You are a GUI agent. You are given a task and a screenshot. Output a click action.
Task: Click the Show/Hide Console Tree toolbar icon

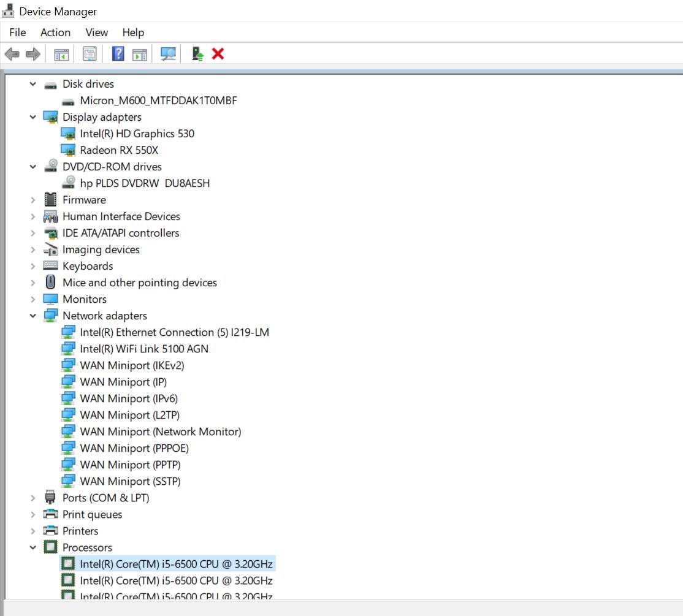61,54
